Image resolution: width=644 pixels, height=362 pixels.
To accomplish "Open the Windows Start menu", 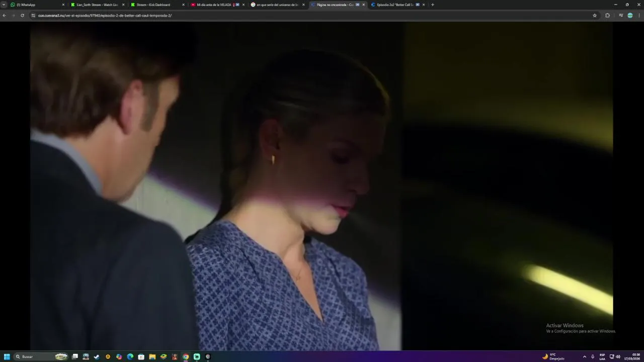I will (x=7, y=356).
